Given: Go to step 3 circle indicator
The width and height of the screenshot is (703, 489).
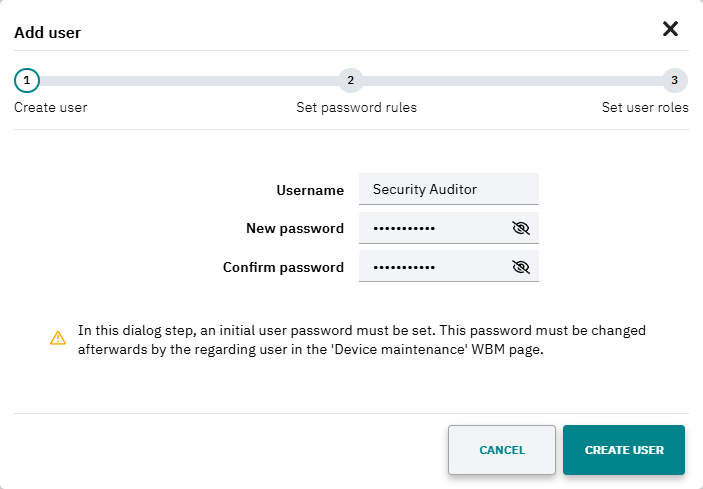Looking at the screenshot, I should pyautogui.click(x=675, y=80).
